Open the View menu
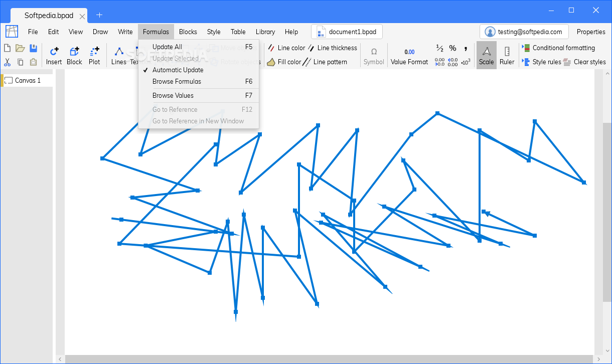The image size is (612, 364). [76, 32]
